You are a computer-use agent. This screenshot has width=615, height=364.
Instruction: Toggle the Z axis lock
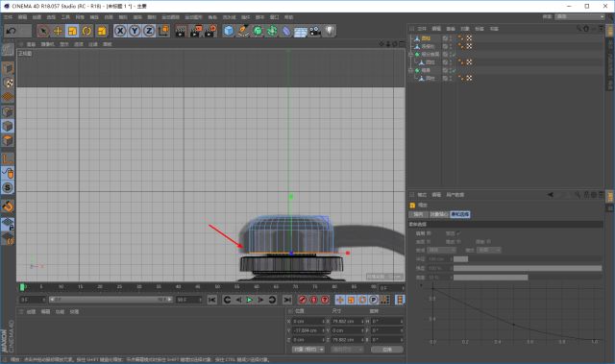pyautogui.click(x=149, y=31)
